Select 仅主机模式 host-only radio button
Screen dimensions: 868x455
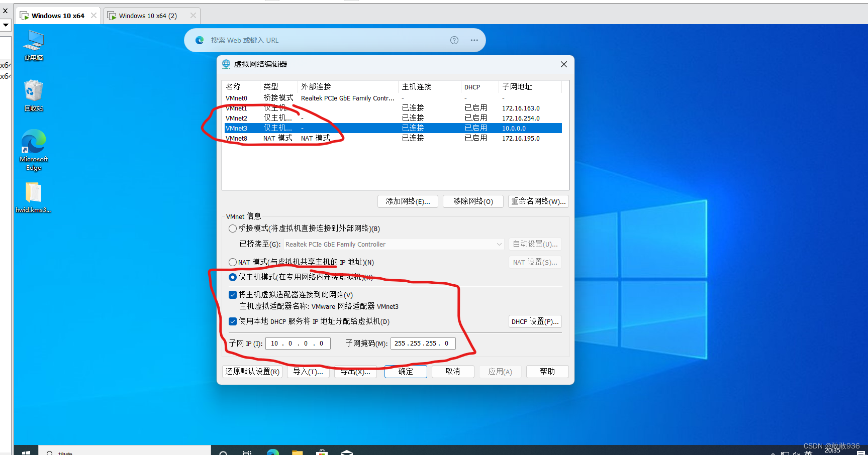tap(233, 277)
